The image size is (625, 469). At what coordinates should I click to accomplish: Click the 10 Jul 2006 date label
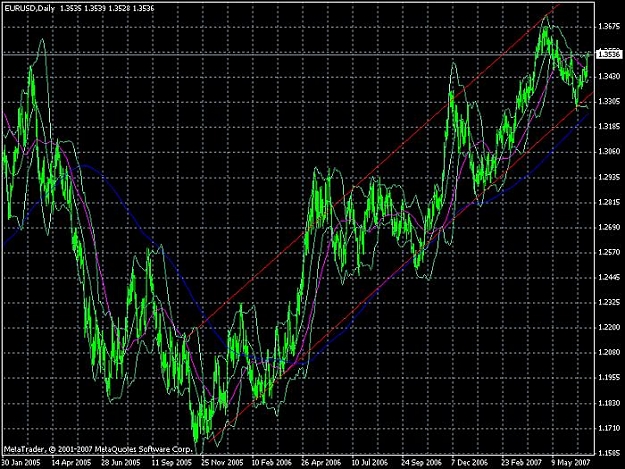(369, 463)
